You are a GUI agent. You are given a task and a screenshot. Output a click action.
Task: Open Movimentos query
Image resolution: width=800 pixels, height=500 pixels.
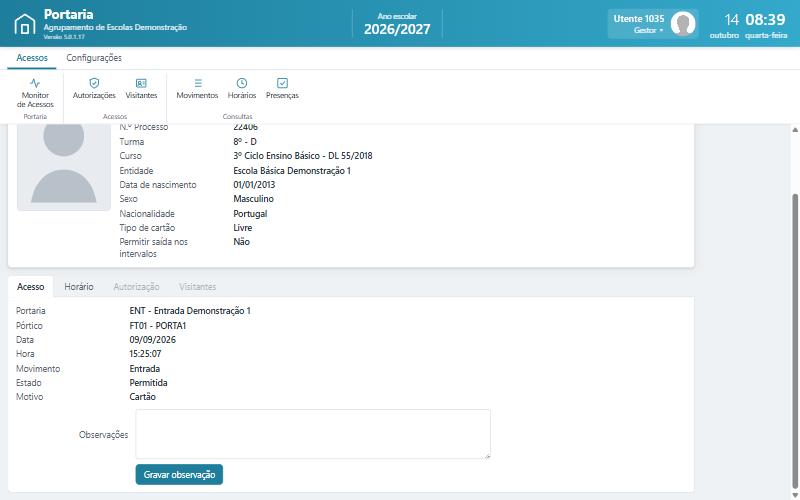pos(197,89)
